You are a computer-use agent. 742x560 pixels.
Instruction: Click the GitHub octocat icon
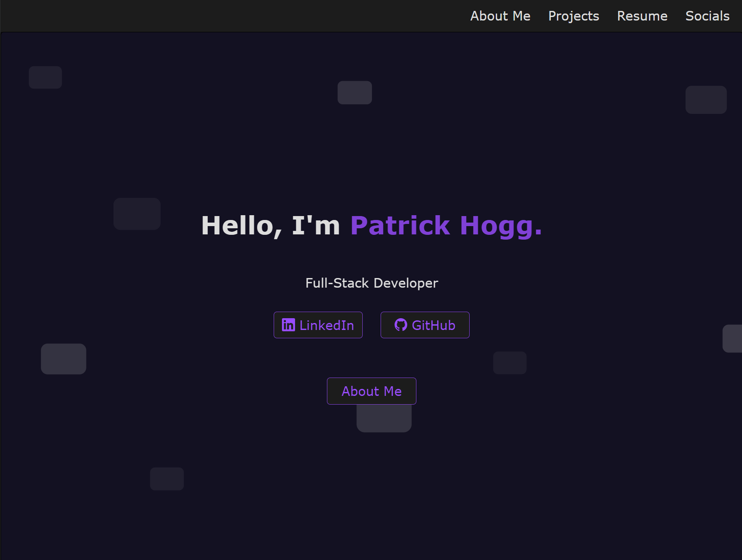[401, 325]
